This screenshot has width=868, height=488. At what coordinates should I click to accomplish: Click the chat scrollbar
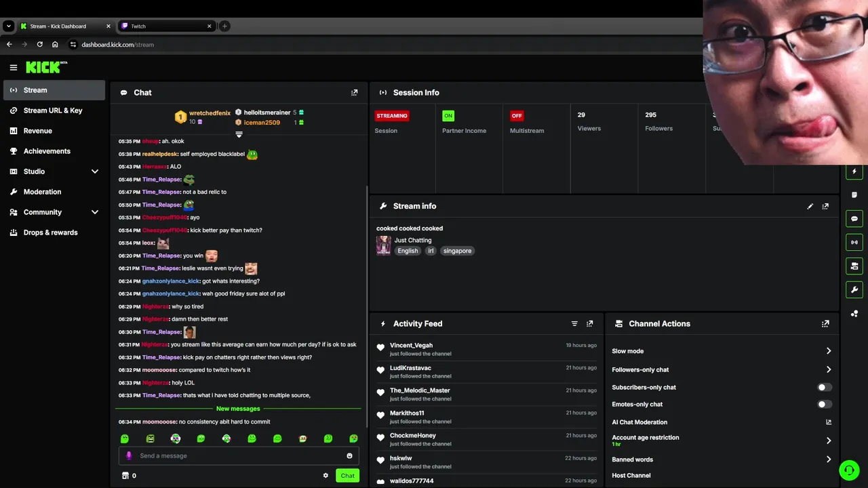coord(366,305)
